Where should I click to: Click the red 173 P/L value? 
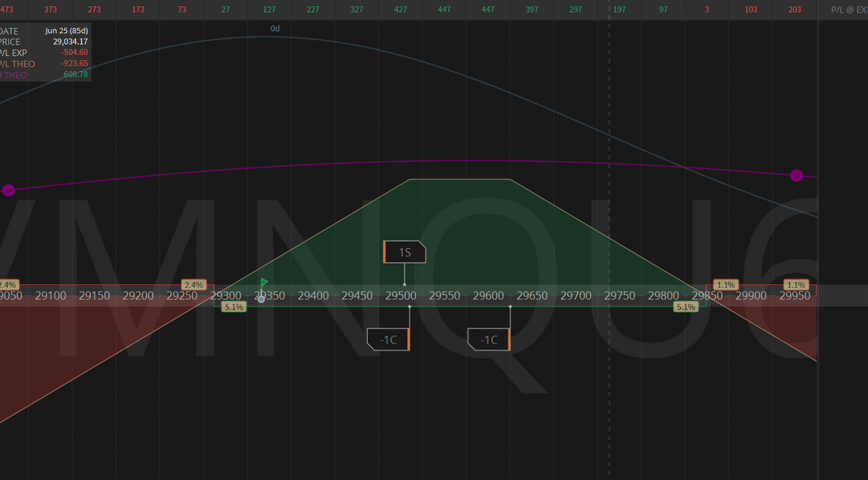coord(138,9)
